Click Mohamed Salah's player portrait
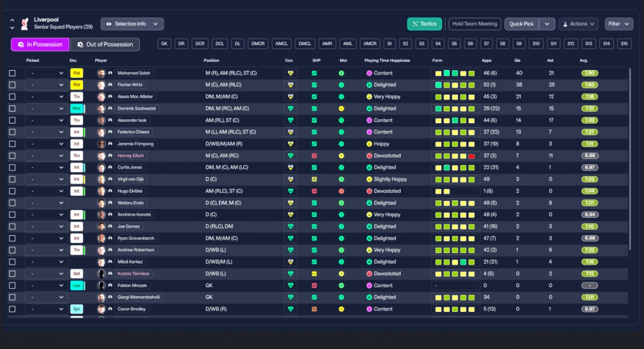The width and height of the screenshot is (644, 349). [102, 73]
